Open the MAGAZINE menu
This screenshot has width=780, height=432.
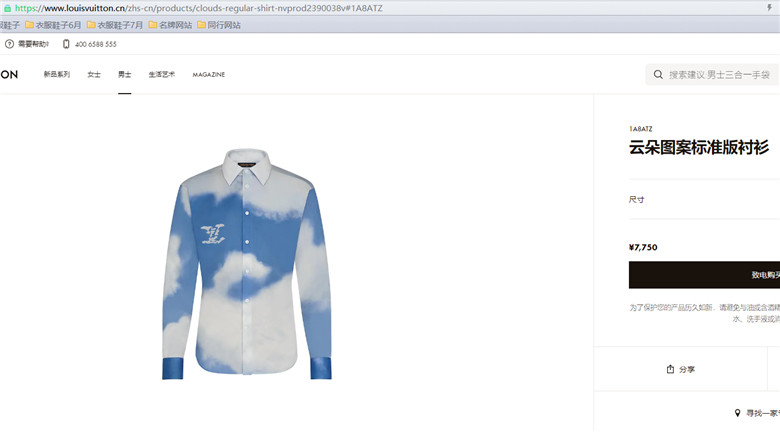pos(208,74)
